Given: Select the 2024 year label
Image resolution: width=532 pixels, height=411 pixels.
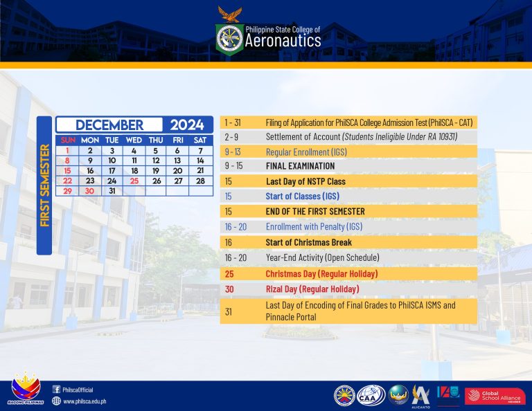Looking at the screenshot, I should 187,125.
